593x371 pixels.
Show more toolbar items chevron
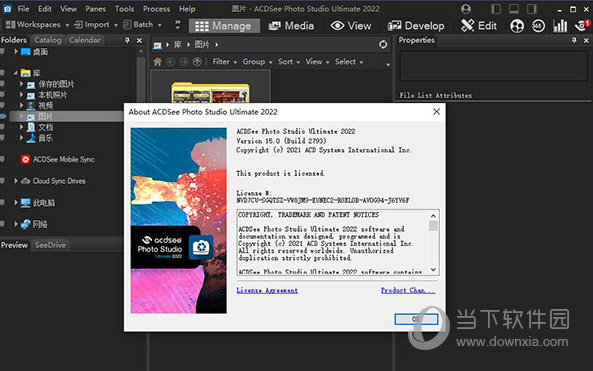click(x=177, y=25)
